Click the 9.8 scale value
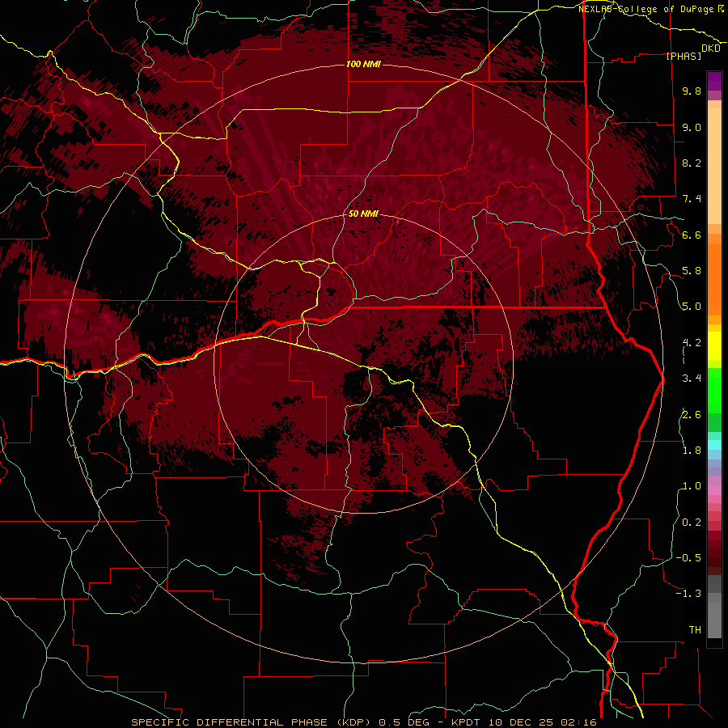 (x=692, y=91)
